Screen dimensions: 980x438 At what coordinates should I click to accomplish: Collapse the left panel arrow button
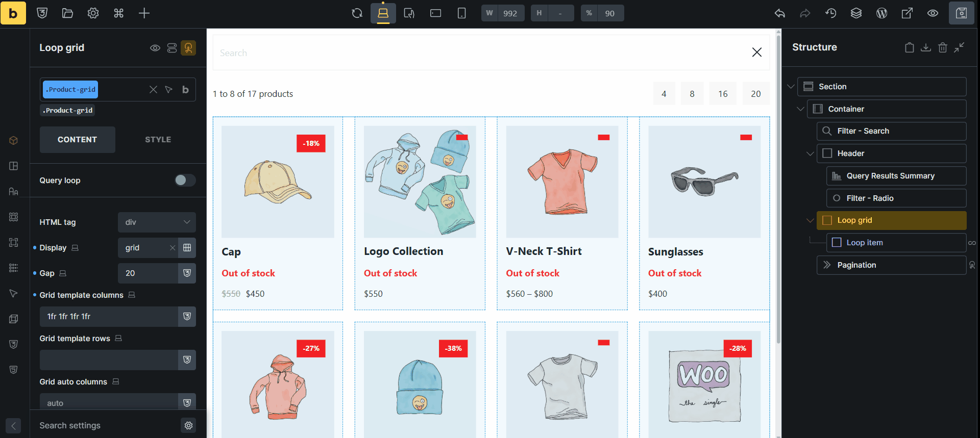click(13, 426)
